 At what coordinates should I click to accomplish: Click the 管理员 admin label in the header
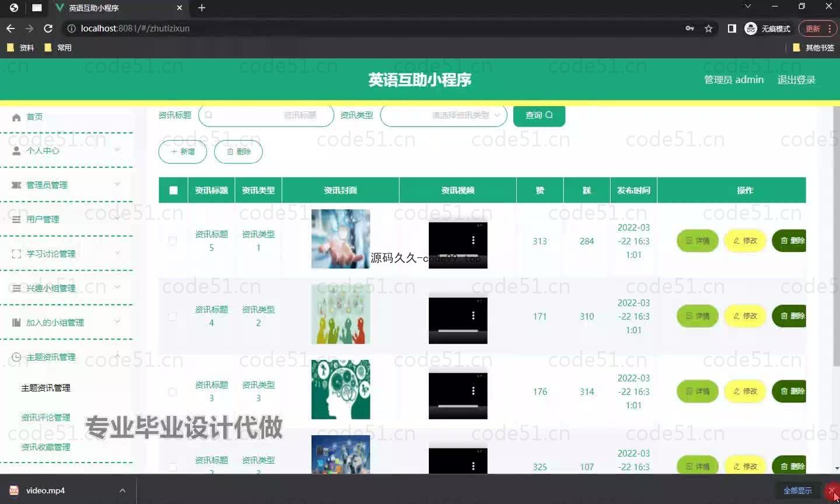(x=734, y=80)
